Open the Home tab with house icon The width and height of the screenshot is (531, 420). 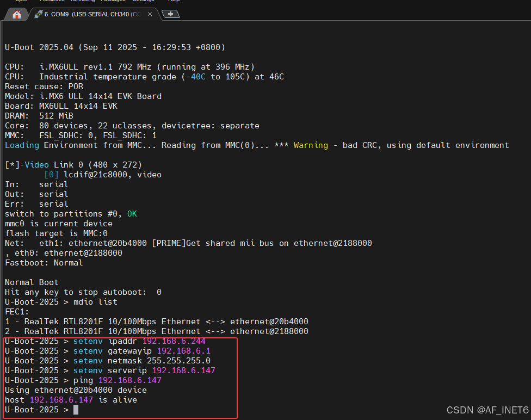(16, 15)
